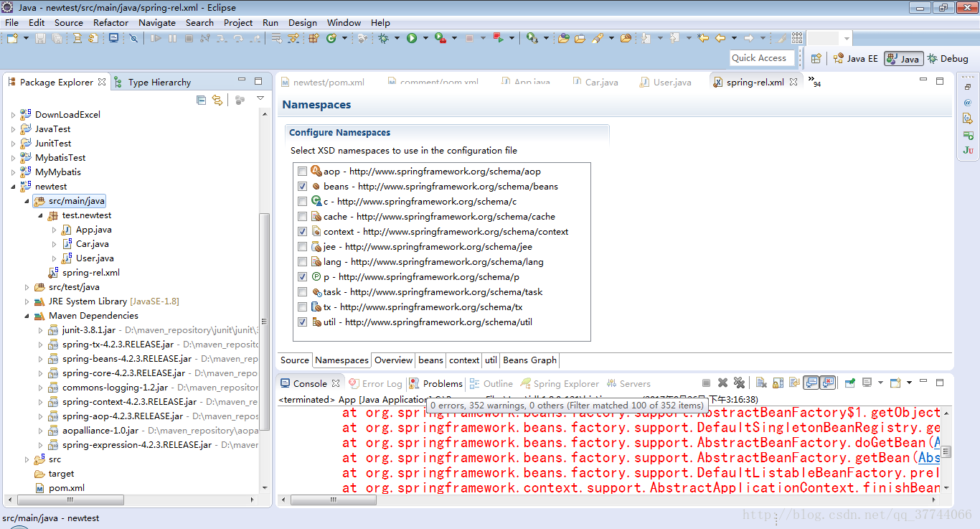
Task: Enable the c namespace checkbox
Action: pyautogui.click(x=302, y=202)
